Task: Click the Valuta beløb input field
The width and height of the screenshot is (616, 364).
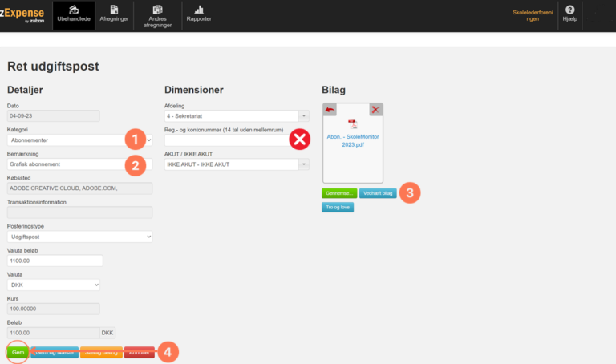Action: pyautogui.click(x=55, y=261)
